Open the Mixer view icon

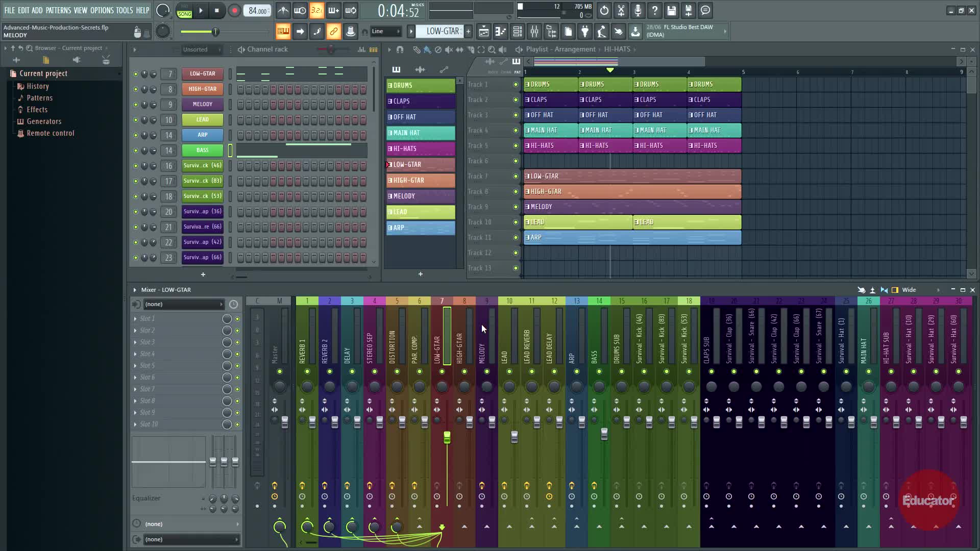pos(534,32)
